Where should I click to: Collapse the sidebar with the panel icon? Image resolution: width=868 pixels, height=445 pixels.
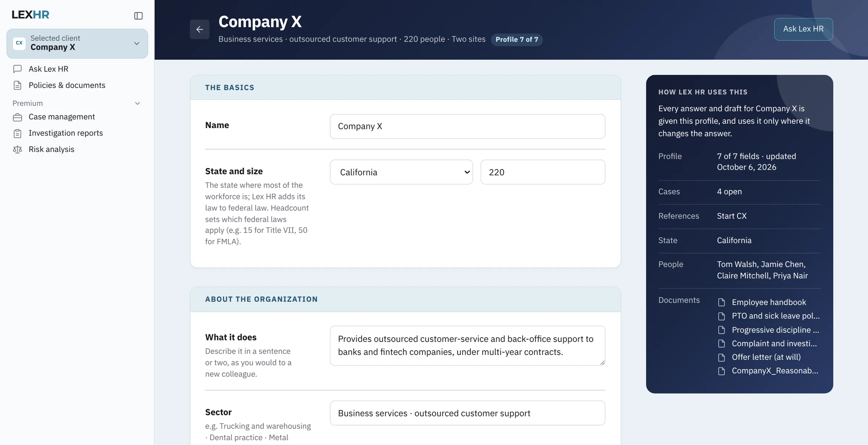[x=138, y=16]
